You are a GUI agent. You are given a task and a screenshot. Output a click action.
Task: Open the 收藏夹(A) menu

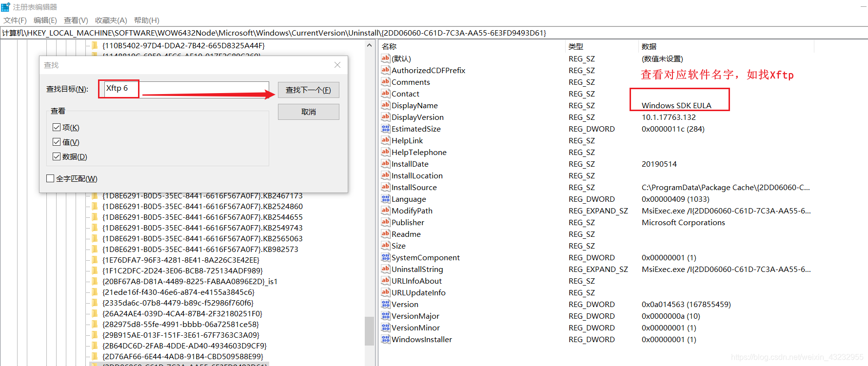point(111,20)
